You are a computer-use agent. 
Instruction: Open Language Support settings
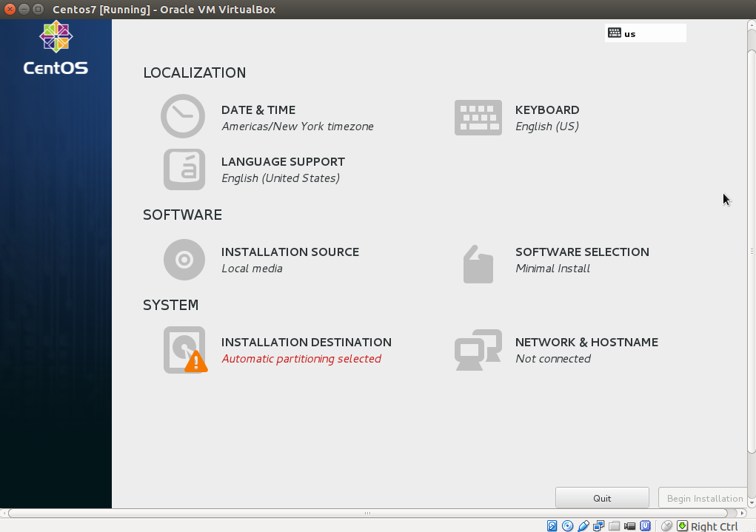(283, 169)
